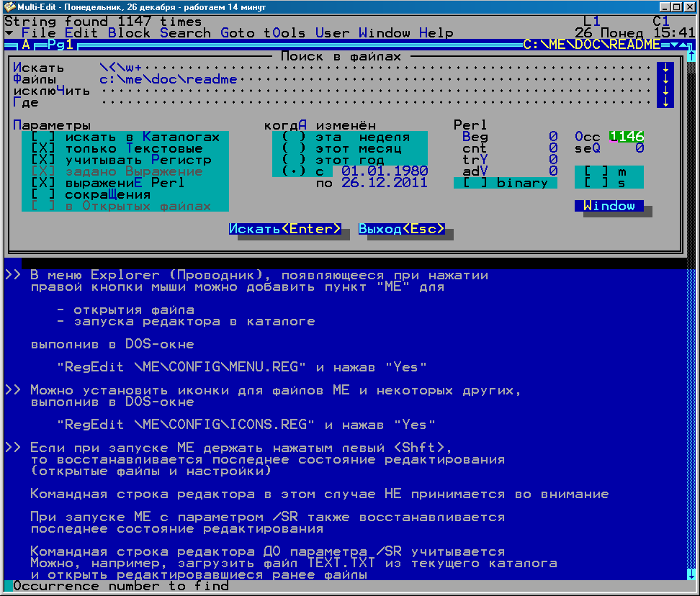Toggle учитывать Регистр checkbox
This screenshot has height=596, width=700.
pyautogui.click(x=121, y=160)
